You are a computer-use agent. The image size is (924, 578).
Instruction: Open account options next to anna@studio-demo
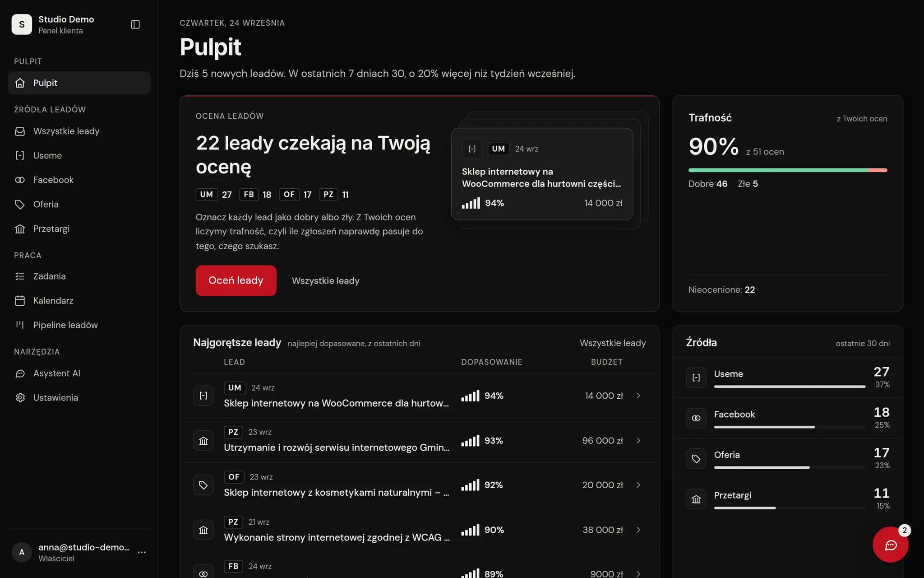coord(142,552)
